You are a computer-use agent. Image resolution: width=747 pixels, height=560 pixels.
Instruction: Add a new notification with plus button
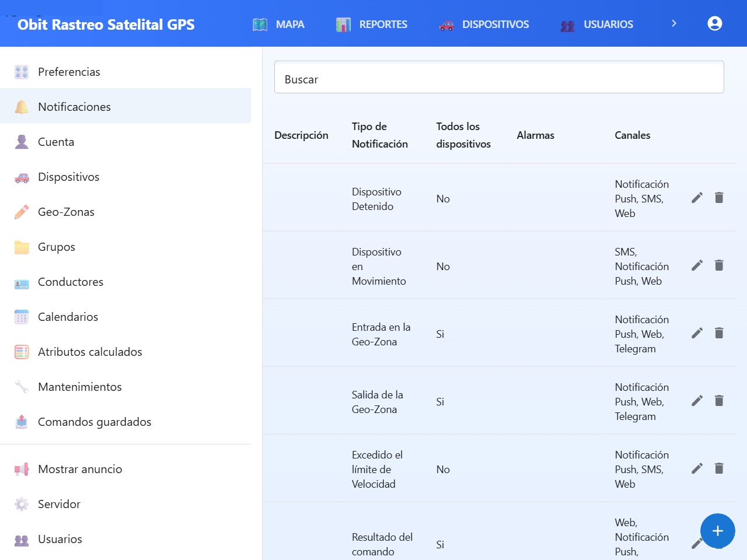(x=718, y=531)
